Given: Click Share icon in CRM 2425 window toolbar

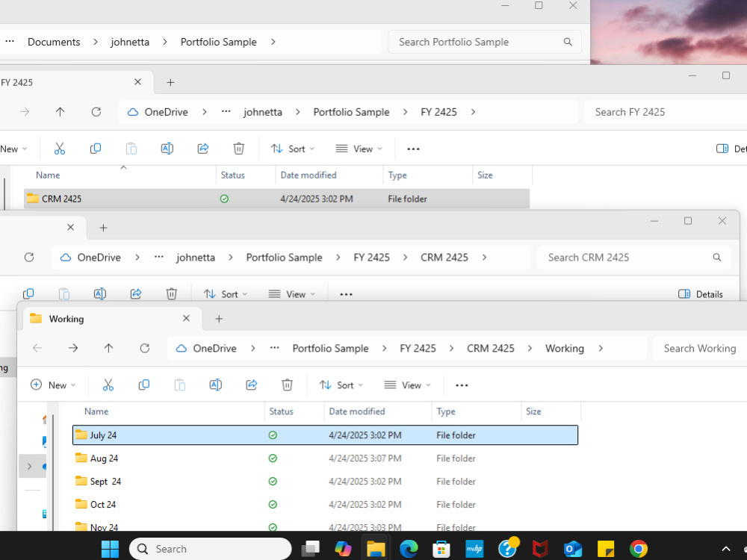Looking at the screenshot, I should (136, 293).
